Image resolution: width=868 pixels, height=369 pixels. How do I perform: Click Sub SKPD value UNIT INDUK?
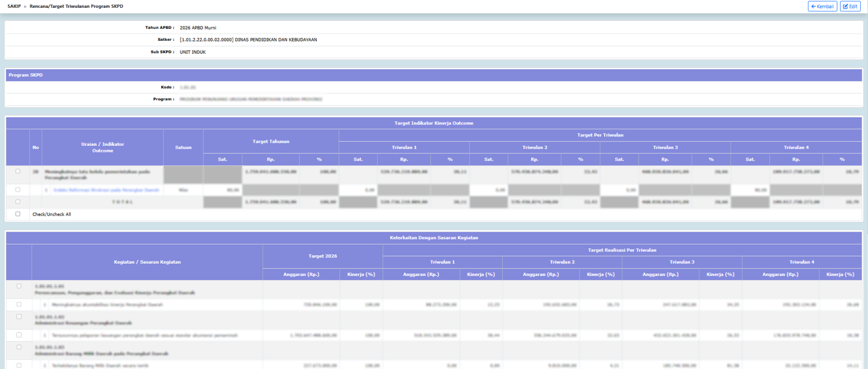coord(193,52)
